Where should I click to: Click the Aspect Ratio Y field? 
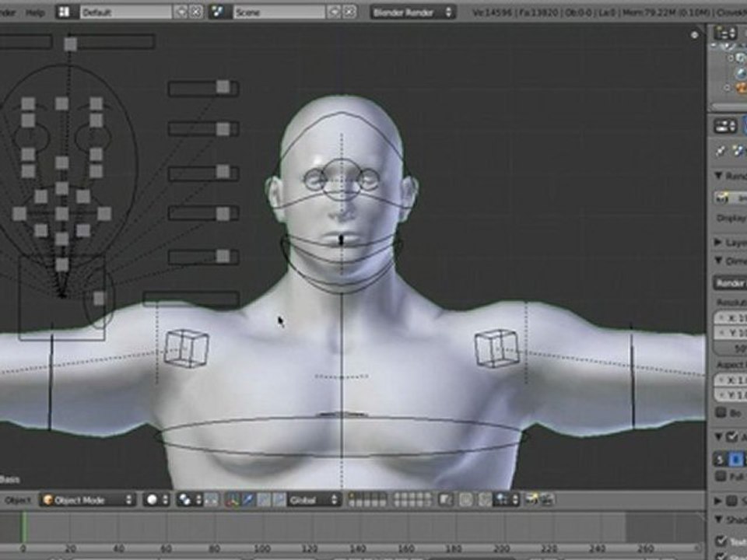[731, 395]
